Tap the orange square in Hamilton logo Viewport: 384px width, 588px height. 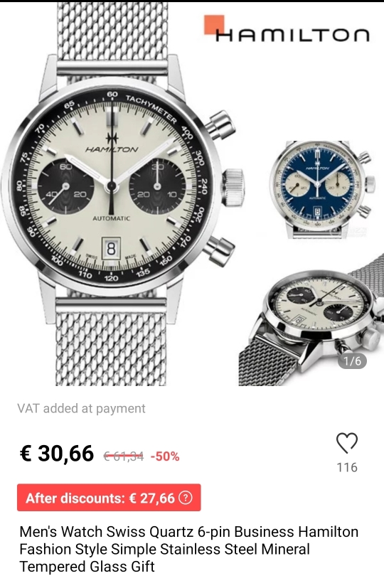tap(214, 24)
